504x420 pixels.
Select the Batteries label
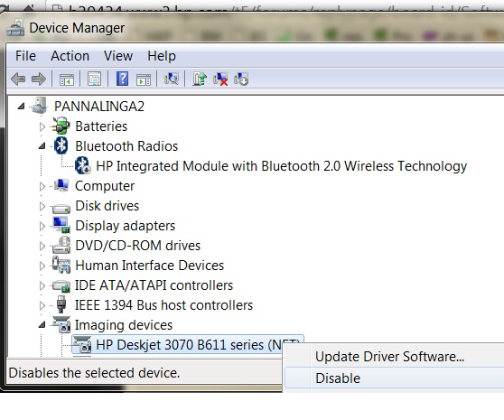point(101,126)
